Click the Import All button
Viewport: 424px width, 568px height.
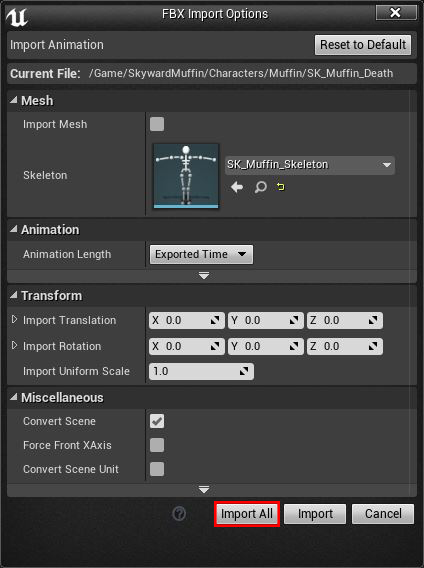point(247,514)
